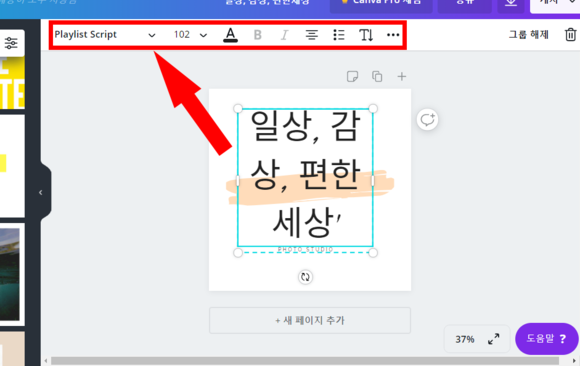This screenshot has height=366, width=580.
Task: Enter fullscreen presentation mode
Action: click(493, 339)
